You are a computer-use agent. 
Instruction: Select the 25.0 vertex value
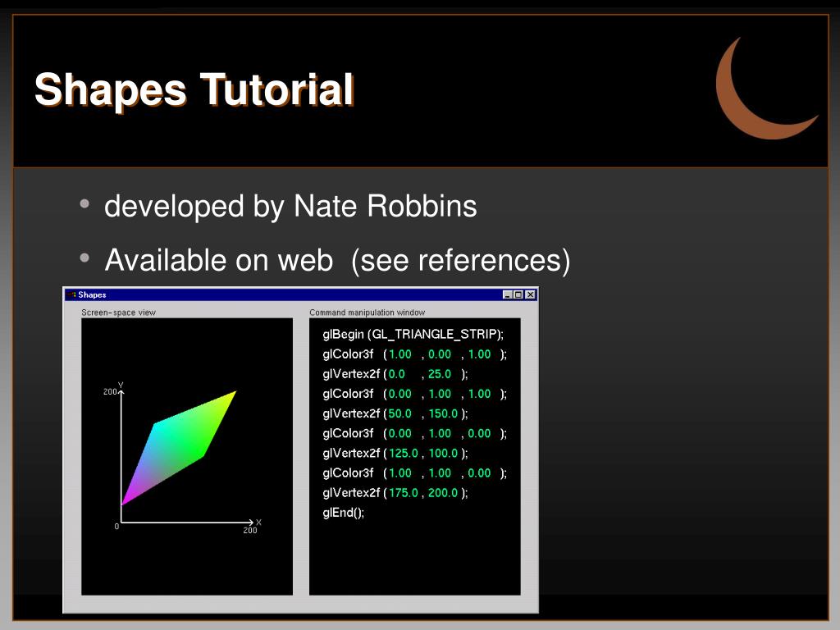click(440, 374)
